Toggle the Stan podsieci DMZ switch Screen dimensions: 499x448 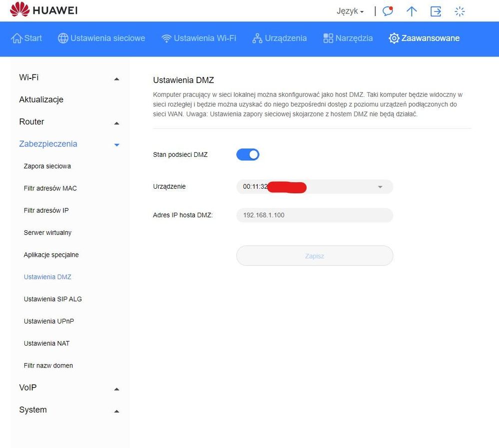248,155
